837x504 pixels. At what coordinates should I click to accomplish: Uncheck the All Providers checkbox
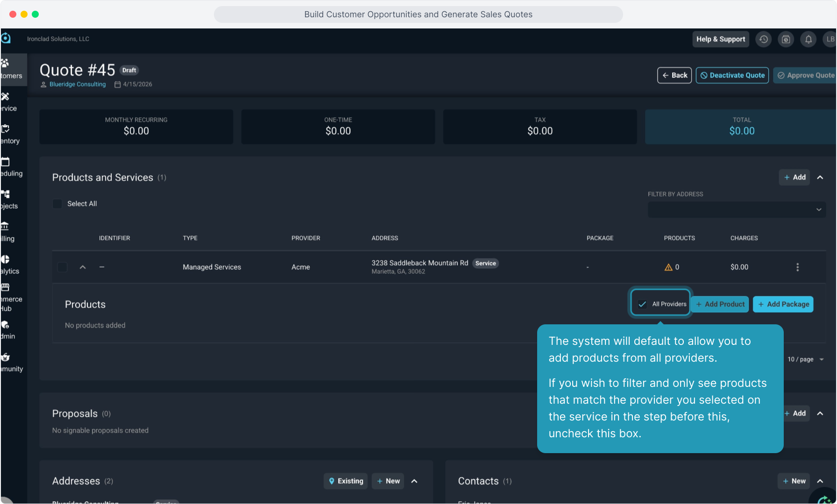(643, 304)
